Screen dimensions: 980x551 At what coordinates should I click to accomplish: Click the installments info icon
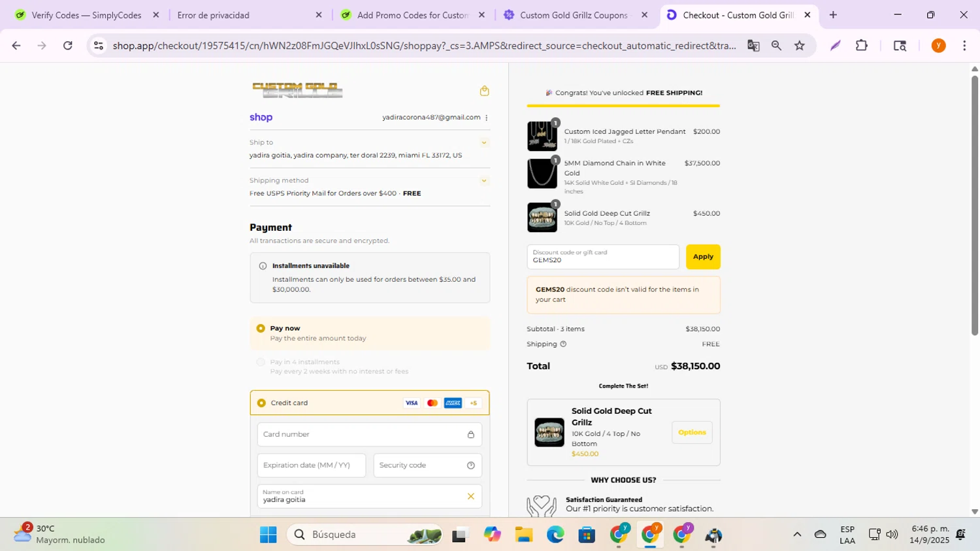pos(263,266)
